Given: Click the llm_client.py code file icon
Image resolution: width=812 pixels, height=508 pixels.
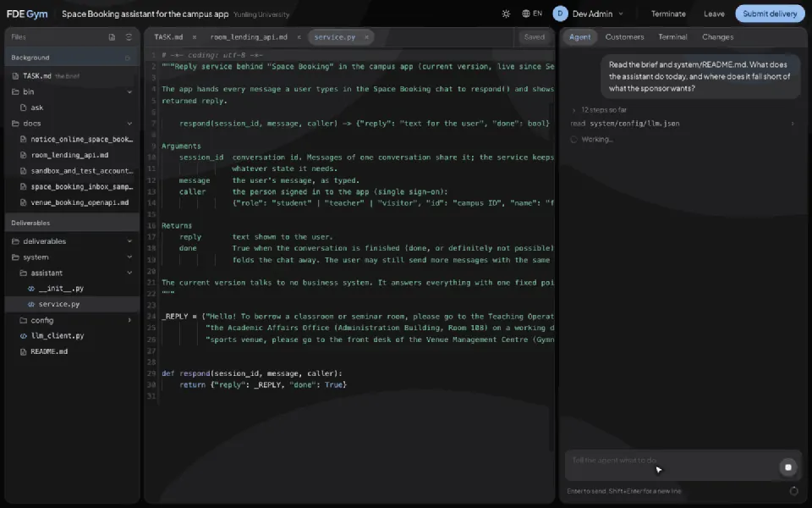Looking at the screenshot, I should click(24, 336).
